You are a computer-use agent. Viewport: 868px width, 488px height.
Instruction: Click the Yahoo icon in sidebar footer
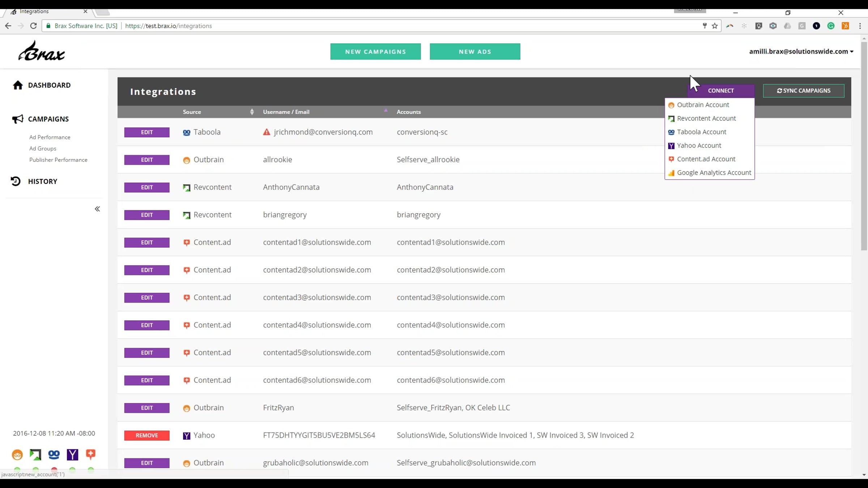[x=72, y=454]
